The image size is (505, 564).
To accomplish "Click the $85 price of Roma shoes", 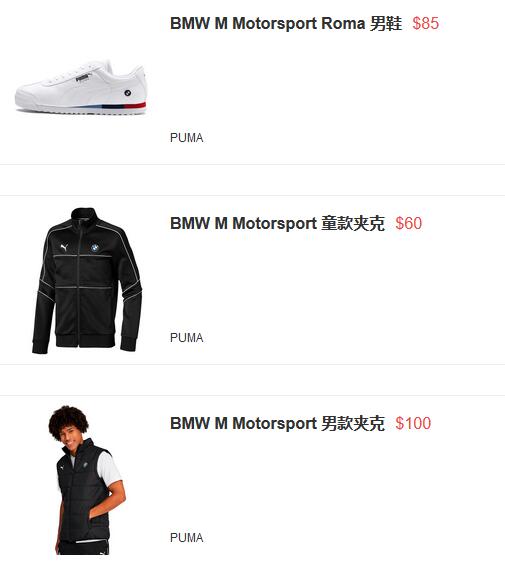I will point(426,23).
